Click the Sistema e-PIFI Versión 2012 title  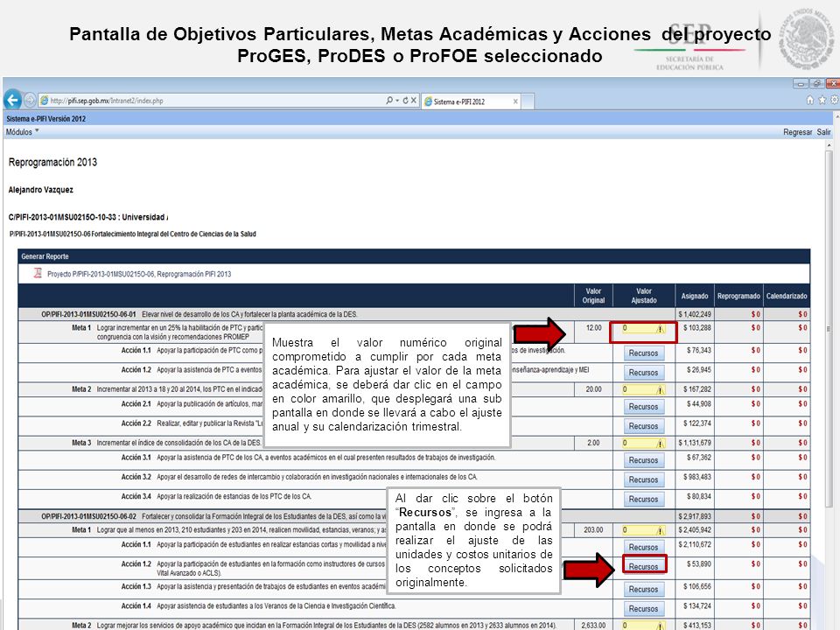pos(46,119)
